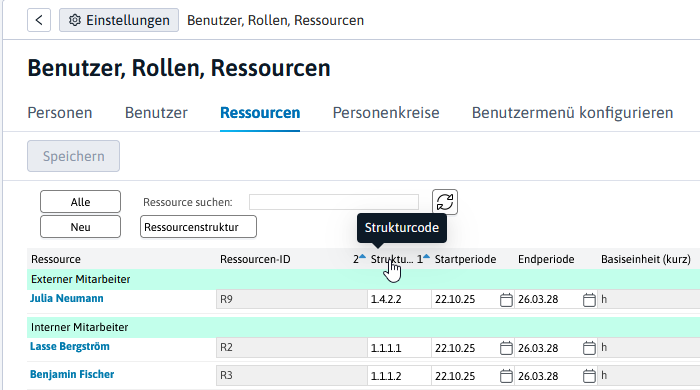Click the R9 resource ID field
Viewport: 700px width, 390px height.
(x=292, y=299)
